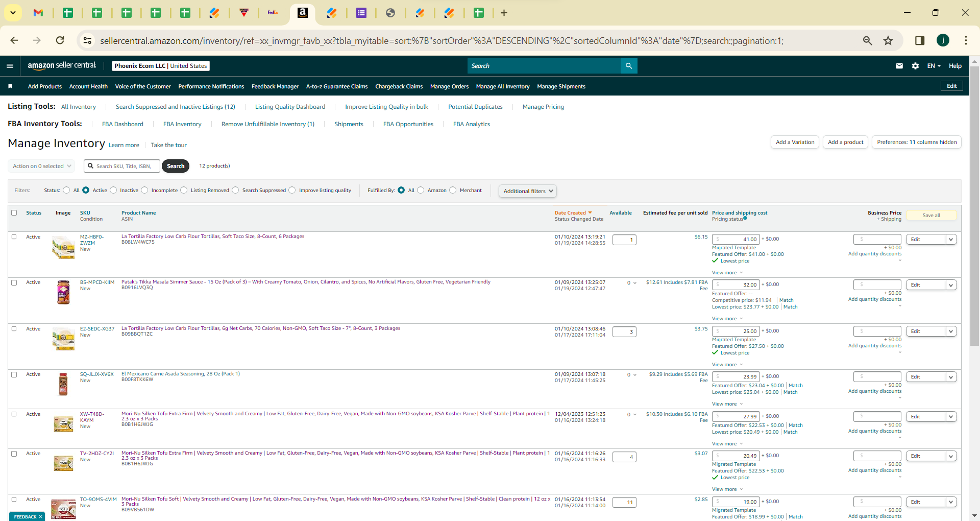The height and width of the screenshot is (521, 980).
Task: Click the black Search button
Action: pyautogui.click(x=176, y=166)
